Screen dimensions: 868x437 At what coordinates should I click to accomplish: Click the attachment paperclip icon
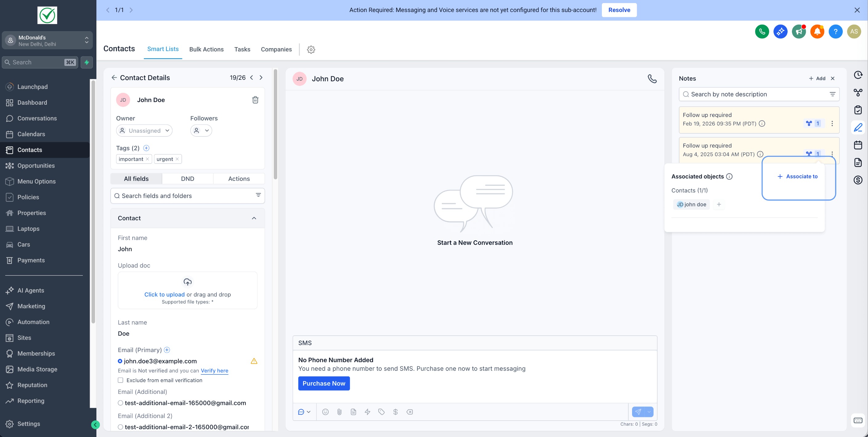coord(339,412)
